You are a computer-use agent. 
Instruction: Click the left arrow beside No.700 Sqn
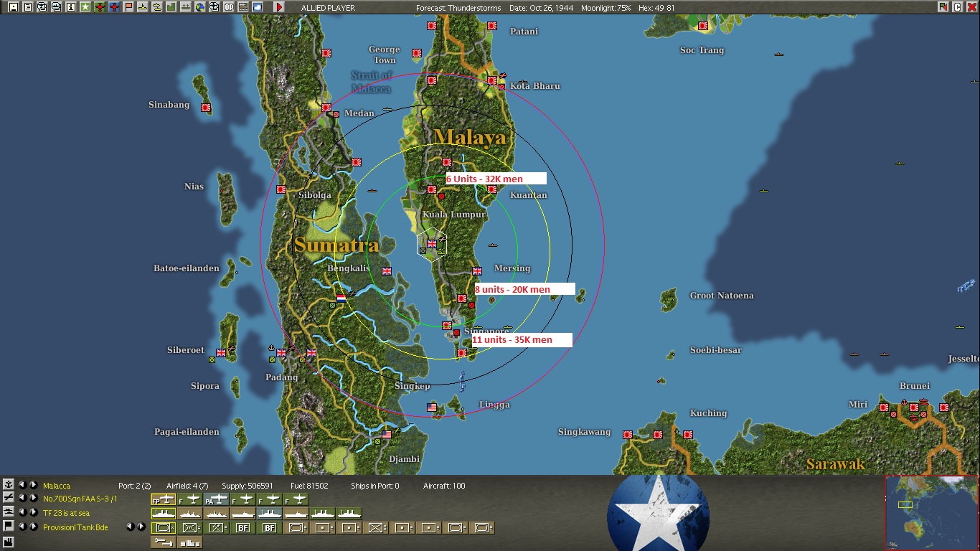[x=22, y=498]
